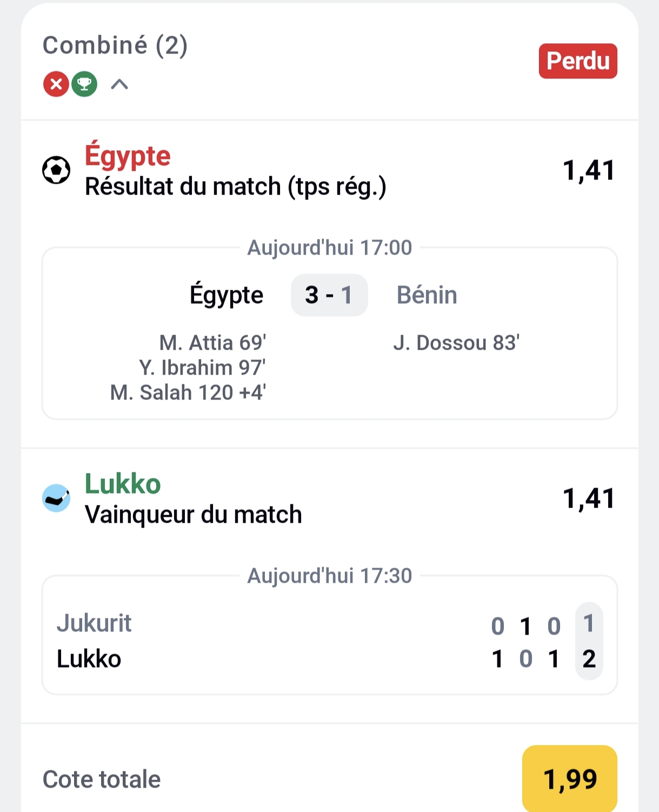
Task: Click the football sport icon
Action: 56,170
